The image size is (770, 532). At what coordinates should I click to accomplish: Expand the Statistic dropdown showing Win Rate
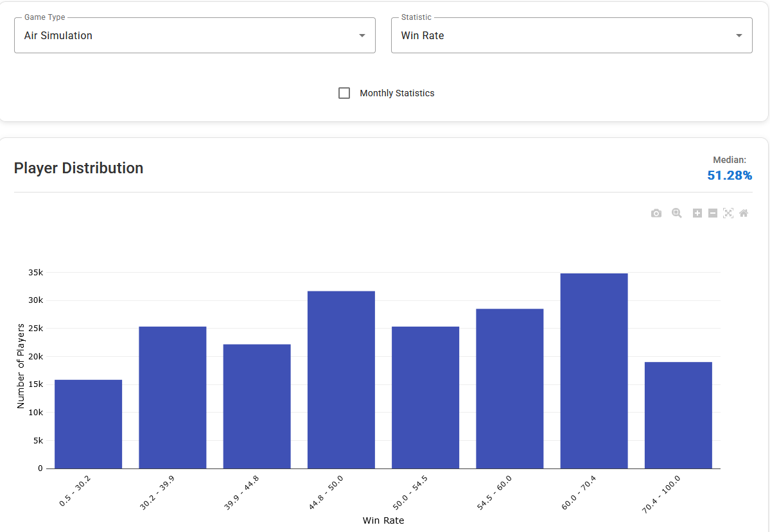click(571, 36)
